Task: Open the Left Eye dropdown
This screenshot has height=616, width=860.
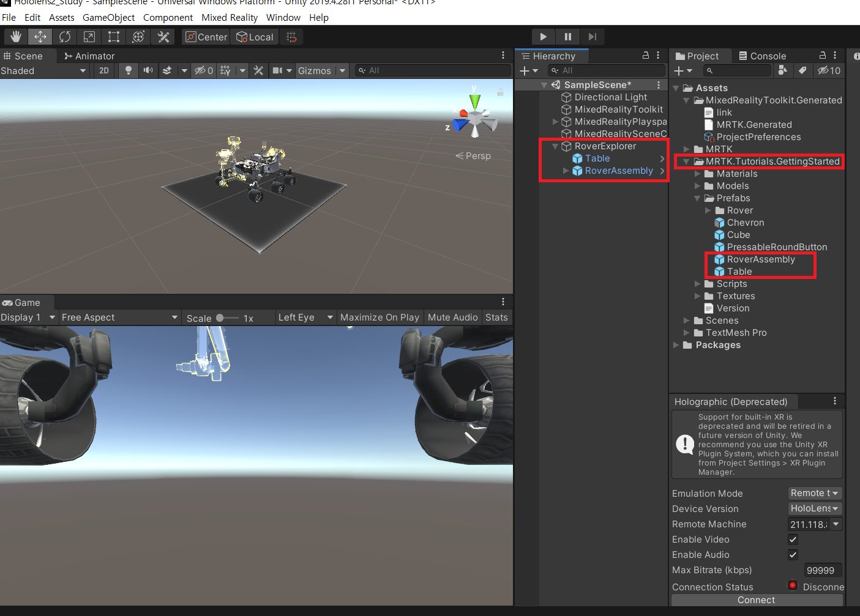Action: 305,317
